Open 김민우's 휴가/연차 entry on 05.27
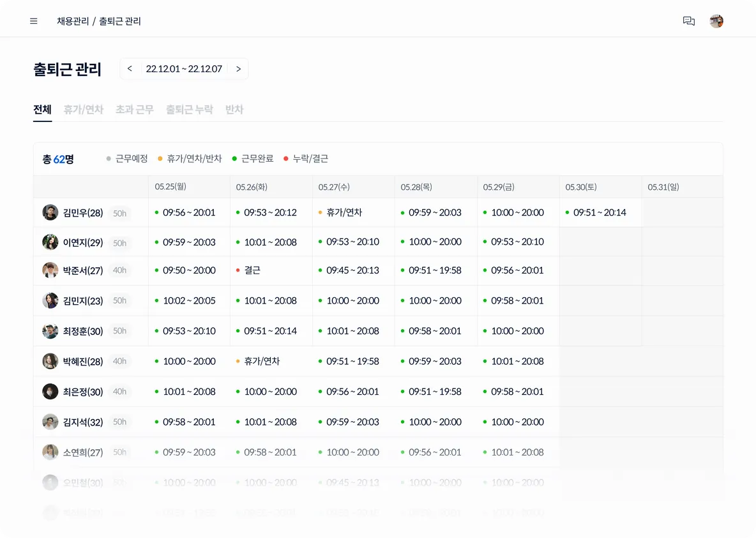 (x=340, y=212)
